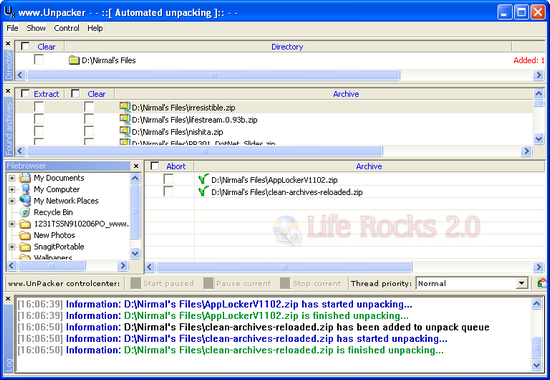Click the My Documents folder icon
550x380 pixels.
coord(25,178)
